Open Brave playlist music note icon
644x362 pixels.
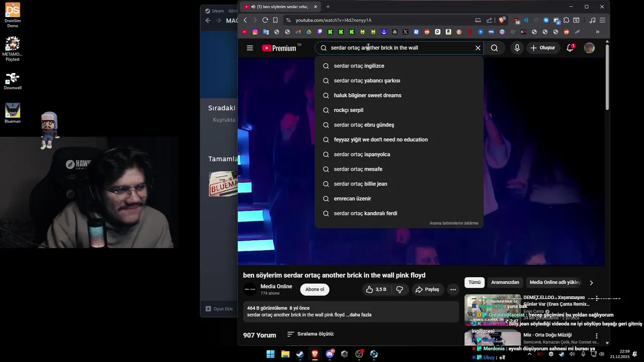[592, 20]
